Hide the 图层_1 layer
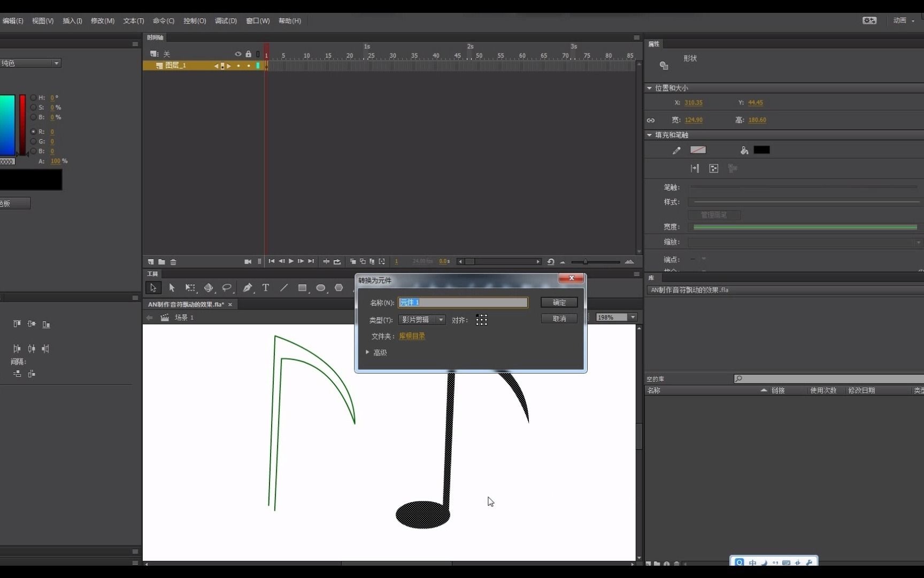The height and width of the screenshot is (578, 924). 238,65
